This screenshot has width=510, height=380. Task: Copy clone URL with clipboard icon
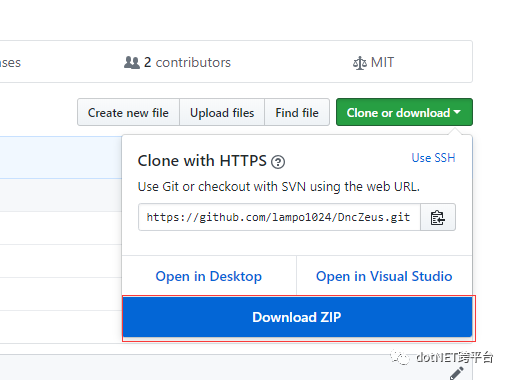pos(438,217)
